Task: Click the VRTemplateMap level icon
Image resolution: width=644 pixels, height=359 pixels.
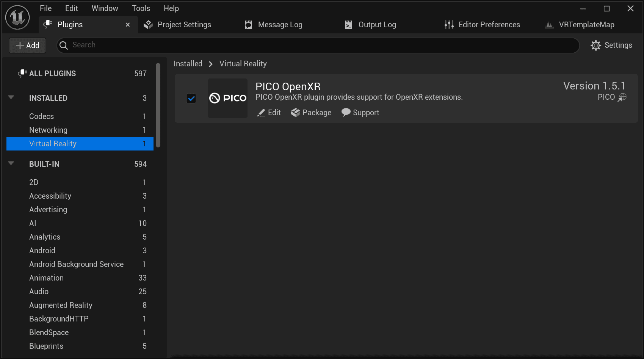Action: [549, 24]
